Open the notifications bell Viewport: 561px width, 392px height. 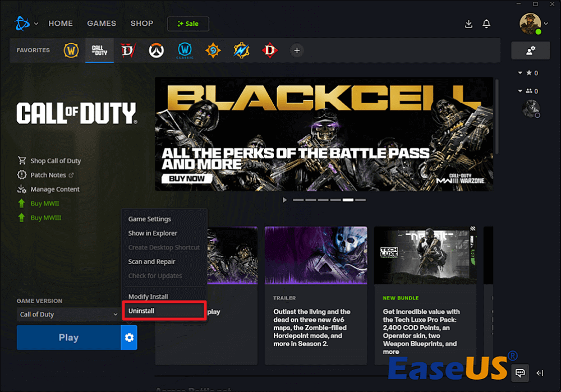pyautogui.click(x=486, y=24)
